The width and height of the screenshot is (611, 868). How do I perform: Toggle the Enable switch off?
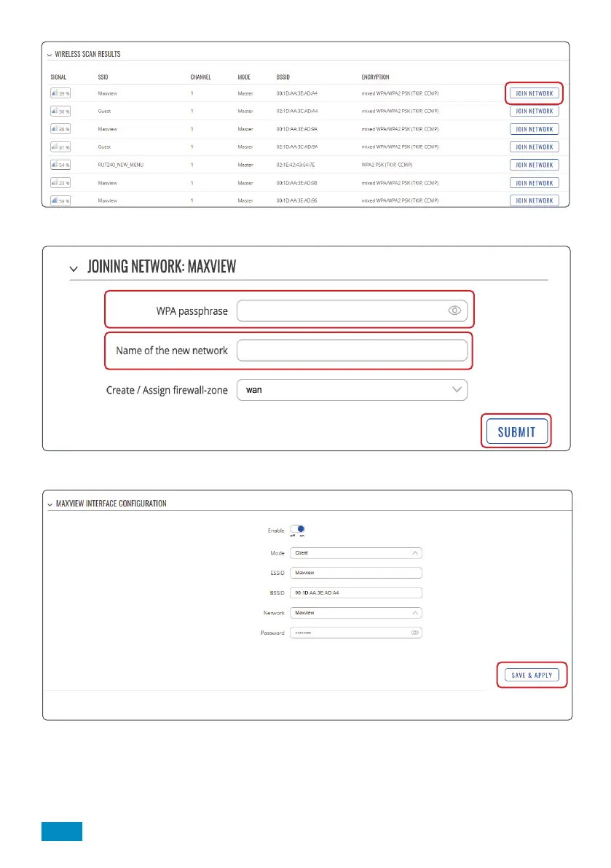(x=297, y=530)
